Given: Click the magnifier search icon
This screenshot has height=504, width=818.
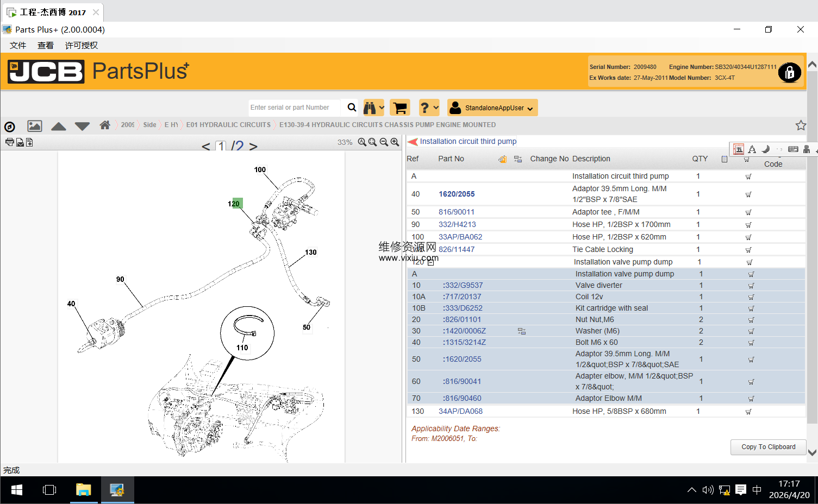Looking at the screenshot, I should point(352,108).
